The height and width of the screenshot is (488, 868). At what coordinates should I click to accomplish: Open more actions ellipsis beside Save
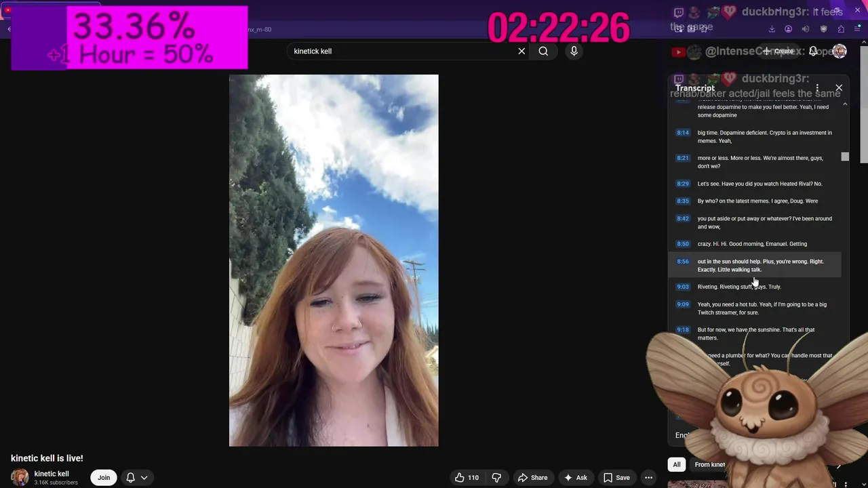648,477
